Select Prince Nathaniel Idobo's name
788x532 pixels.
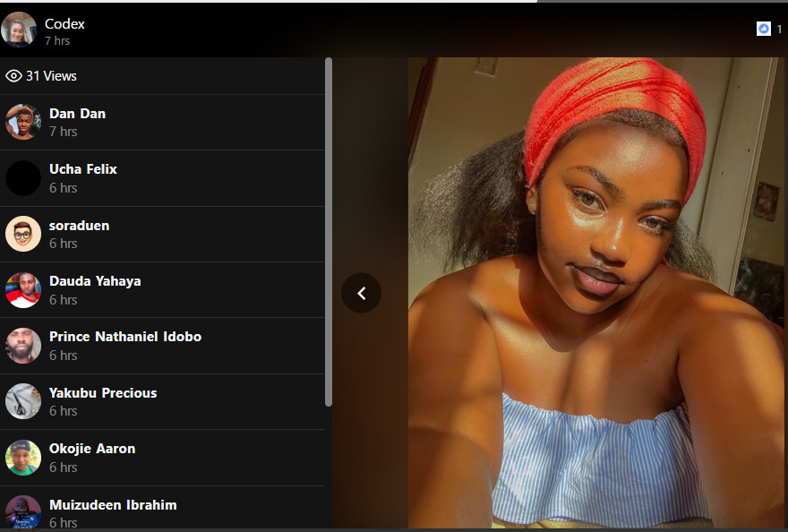click(125, 337)
